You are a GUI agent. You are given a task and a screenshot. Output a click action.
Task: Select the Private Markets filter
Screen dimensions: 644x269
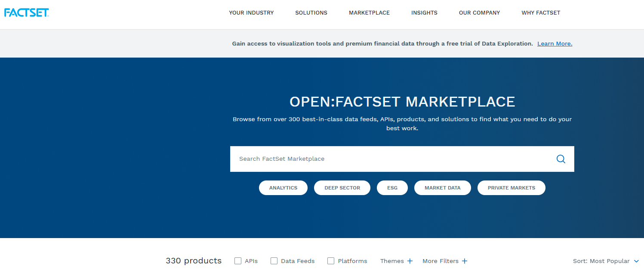(511, 188)
